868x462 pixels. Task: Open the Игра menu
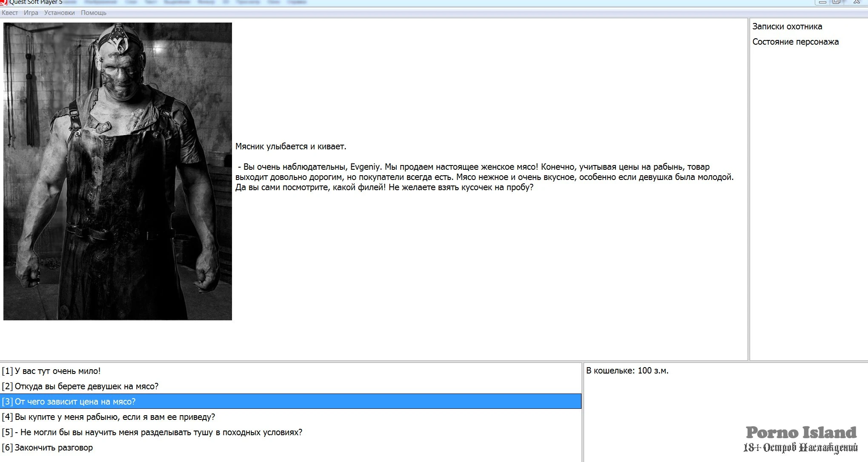[x=31, y=13]
